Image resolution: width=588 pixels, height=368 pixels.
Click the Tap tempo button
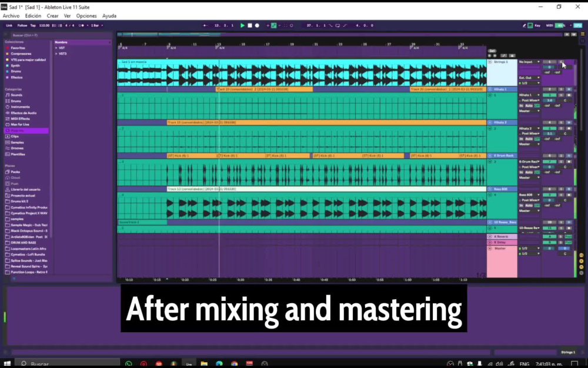[33, 25]
